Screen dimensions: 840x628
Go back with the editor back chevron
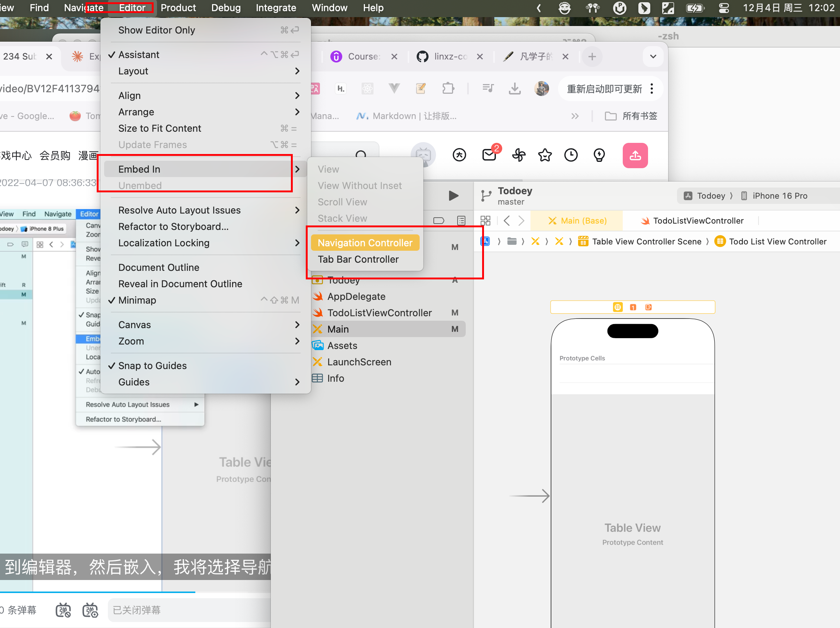click(507, 221)
